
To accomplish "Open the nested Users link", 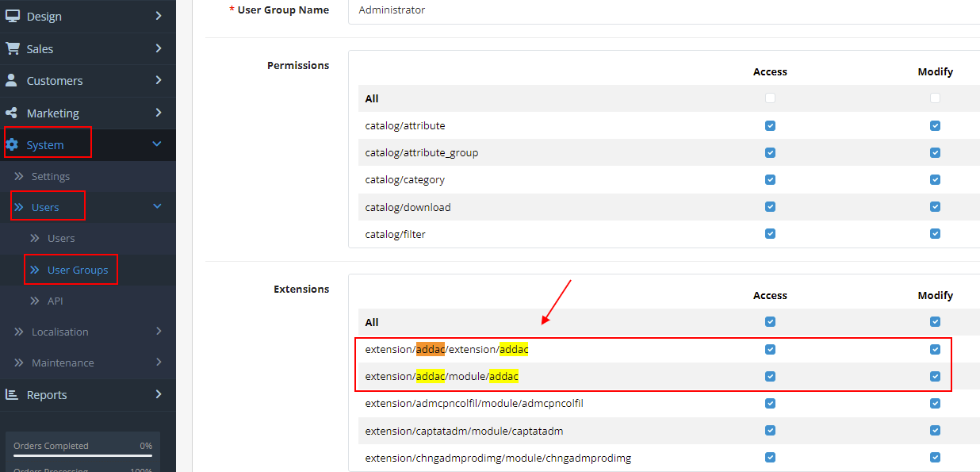I will [61, 238].
